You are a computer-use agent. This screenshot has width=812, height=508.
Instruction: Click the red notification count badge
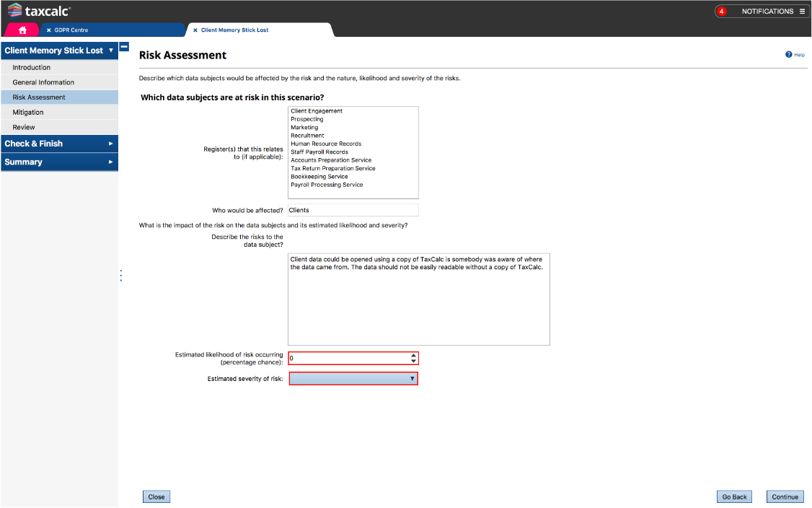(x=721, y=12)
